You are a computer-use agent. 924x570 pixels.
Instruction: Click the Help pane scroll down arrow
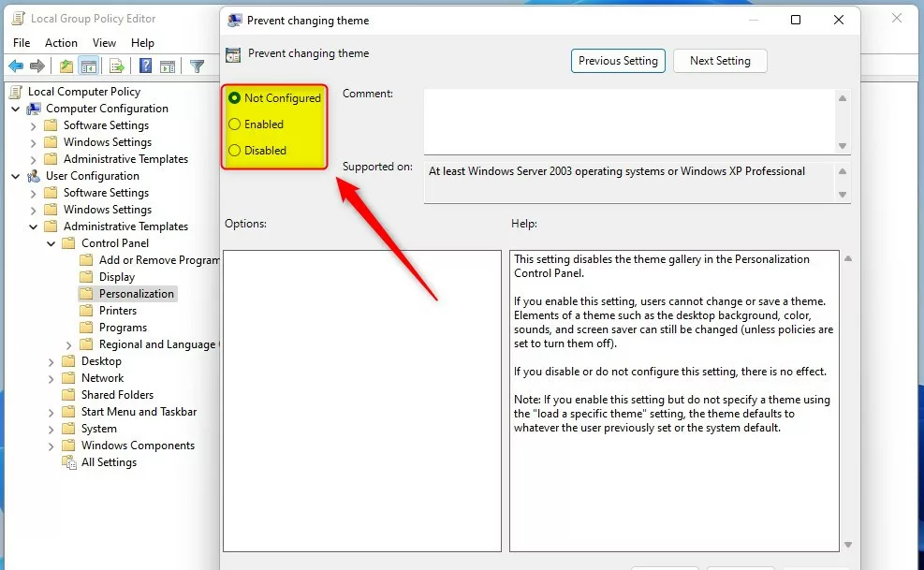tap(848, 545)
